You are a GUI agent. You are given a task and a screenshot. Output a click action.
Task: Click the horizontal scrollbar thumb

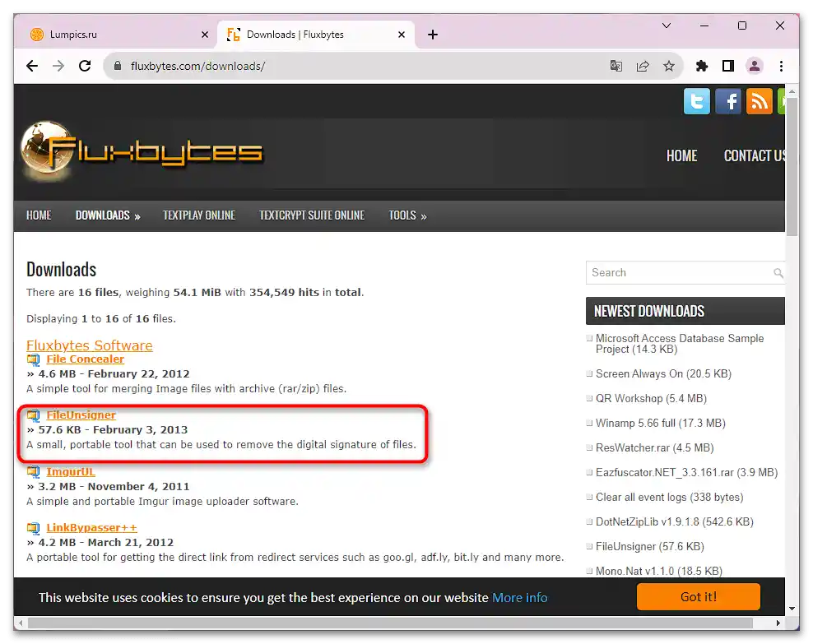pos(390,623)
